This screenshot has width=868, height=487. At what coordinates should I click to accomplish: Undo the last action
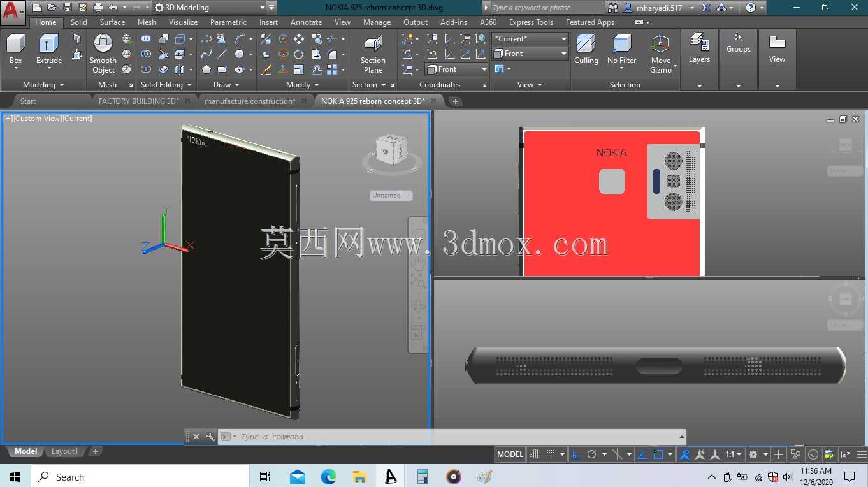113,8
